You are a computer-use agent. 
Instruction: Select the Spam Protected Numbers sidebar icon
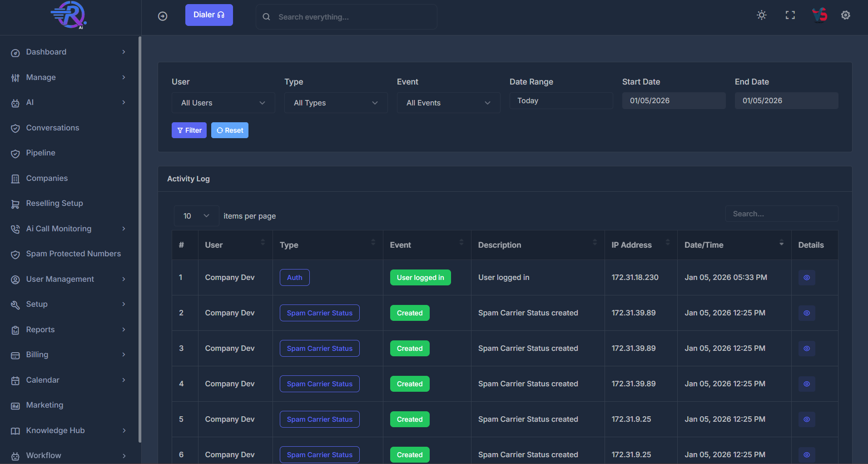(15, 254)
